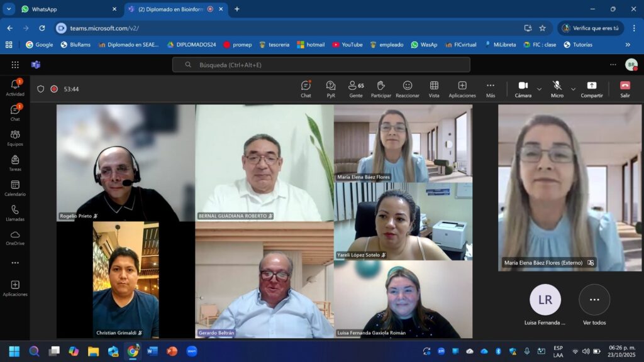Open the meeting Chat panel
Screen dimensions: 644x362
click(306, 89)
